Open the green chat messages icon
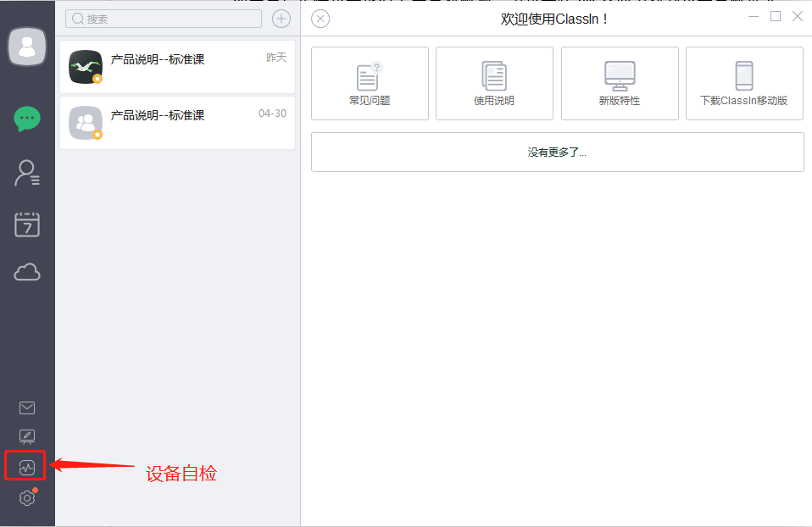This screenshot has width=812, height=527. [x=27, y=119]
